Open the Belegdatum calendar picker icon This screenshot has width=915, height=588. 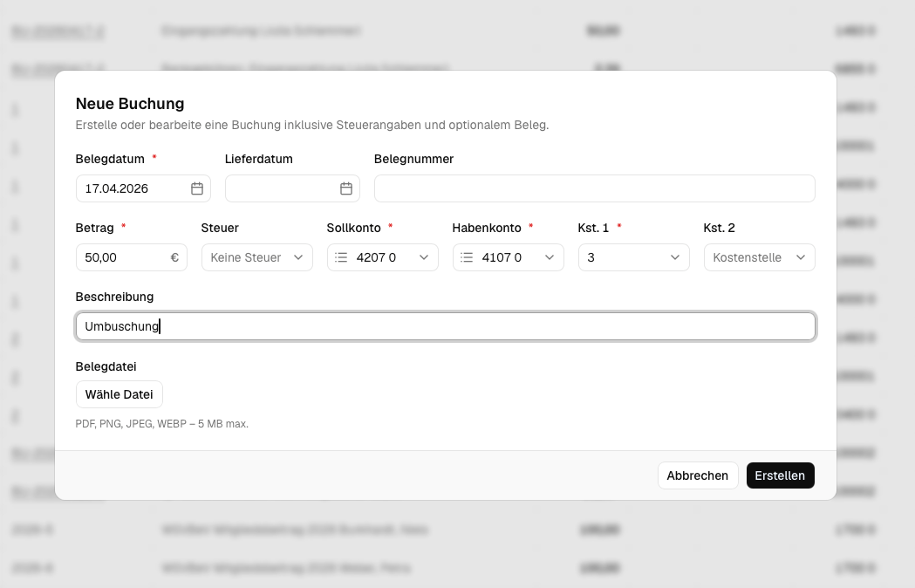pyautogui.click(x=197, y=188)
